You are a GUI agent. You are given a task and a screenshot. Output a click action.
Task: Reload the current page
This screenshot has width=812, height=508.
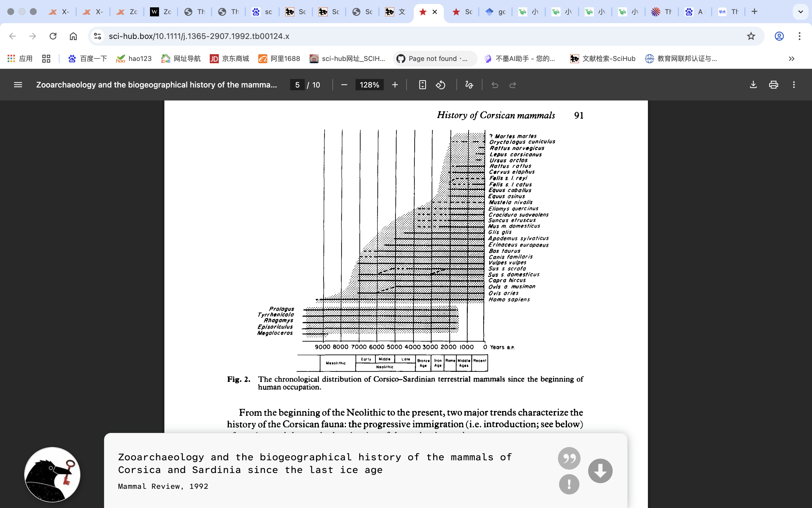[53, 36]
